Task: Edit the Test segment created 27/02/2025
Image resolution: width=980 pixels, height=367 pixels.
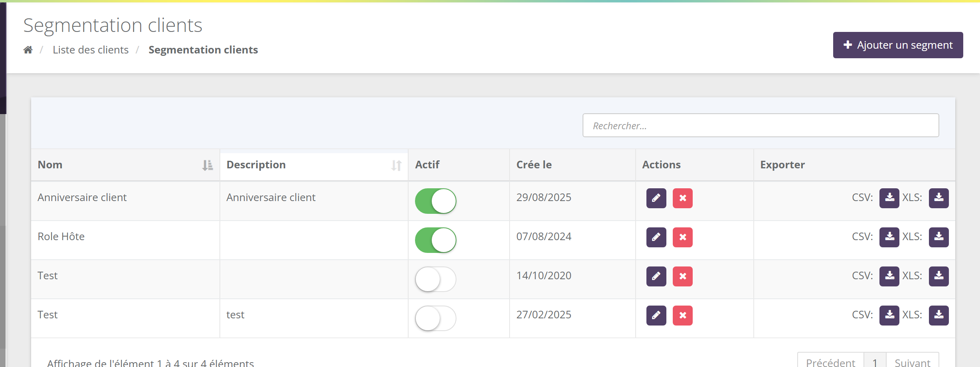Action: click(x=656, y=316)
